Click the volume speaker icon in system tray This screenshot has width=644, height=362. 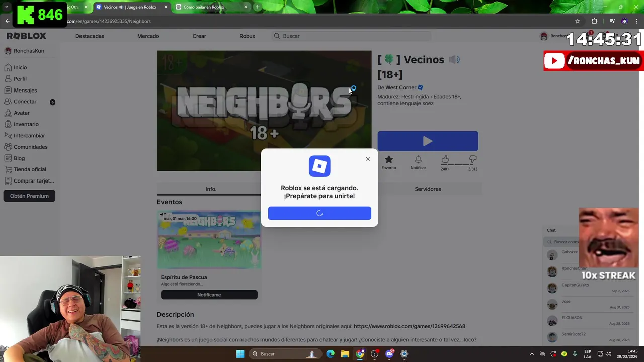click(x=609, y=354)
